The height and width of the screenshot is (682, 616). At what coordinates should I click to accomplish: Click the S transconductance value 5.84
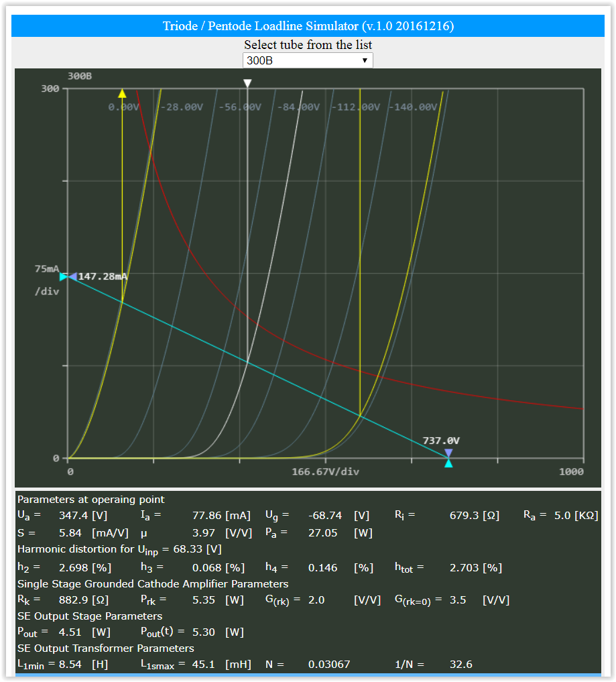[70, 533]
